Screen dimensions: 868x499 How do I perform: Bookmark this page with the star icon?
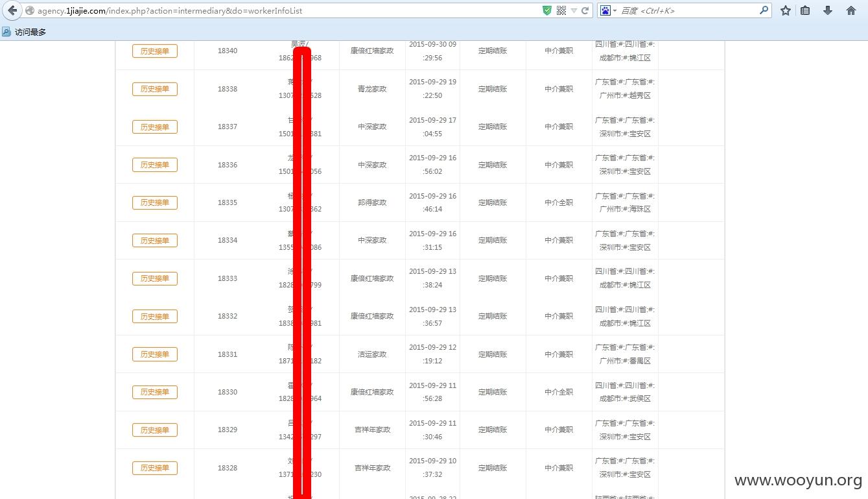786,10
